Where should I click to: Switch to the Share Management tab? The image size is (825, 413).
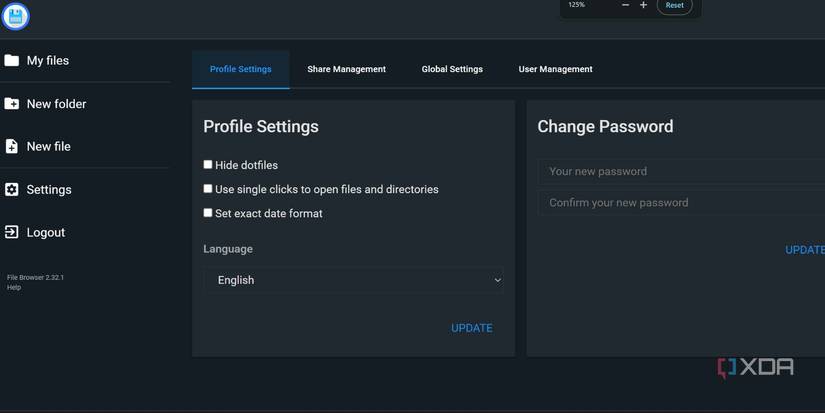click(x=346, y=69)
